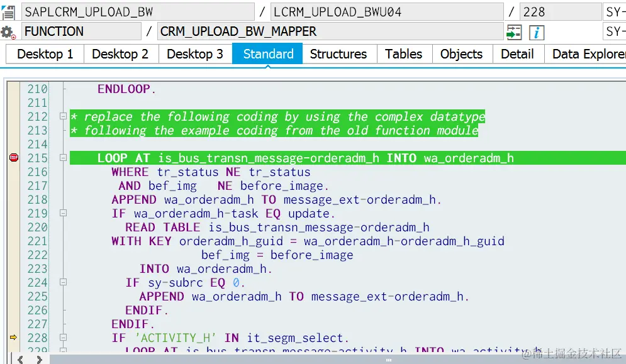The height and width of the screenshot is (364, 626).
Task: Click 'ENDIF.' on line 227
Action: click(x=133, y=324)
